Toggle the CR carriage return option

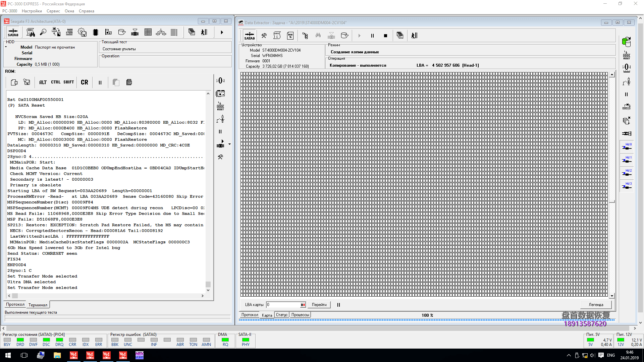coord(85,82)
